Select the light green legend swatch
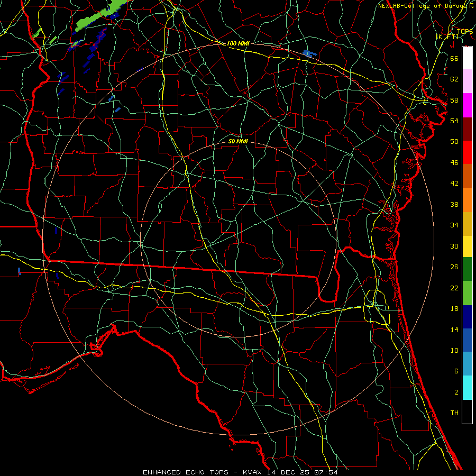Screen dimensions: 476x476 pos(467,293)
